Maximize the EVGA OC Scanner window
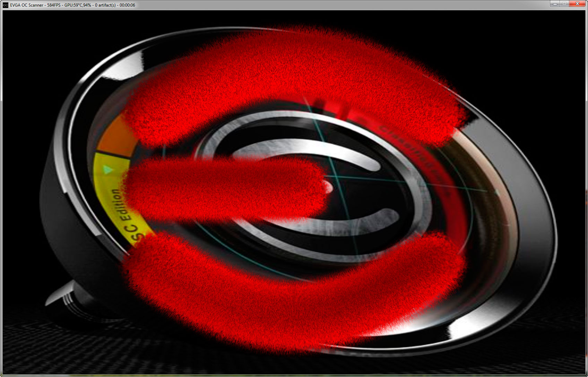Screen dimensions: 588x377 (x=564, y=3)
